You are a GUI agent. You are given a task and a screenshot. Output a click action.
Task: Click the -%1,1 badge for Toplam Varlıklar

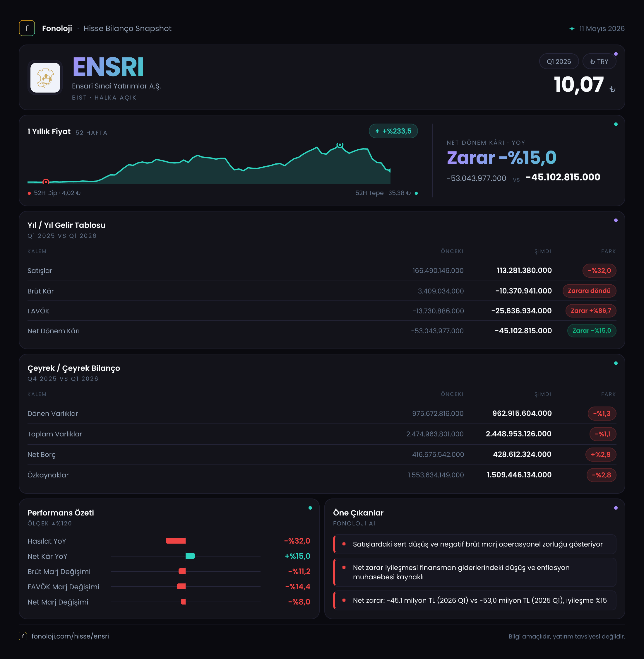603,434
